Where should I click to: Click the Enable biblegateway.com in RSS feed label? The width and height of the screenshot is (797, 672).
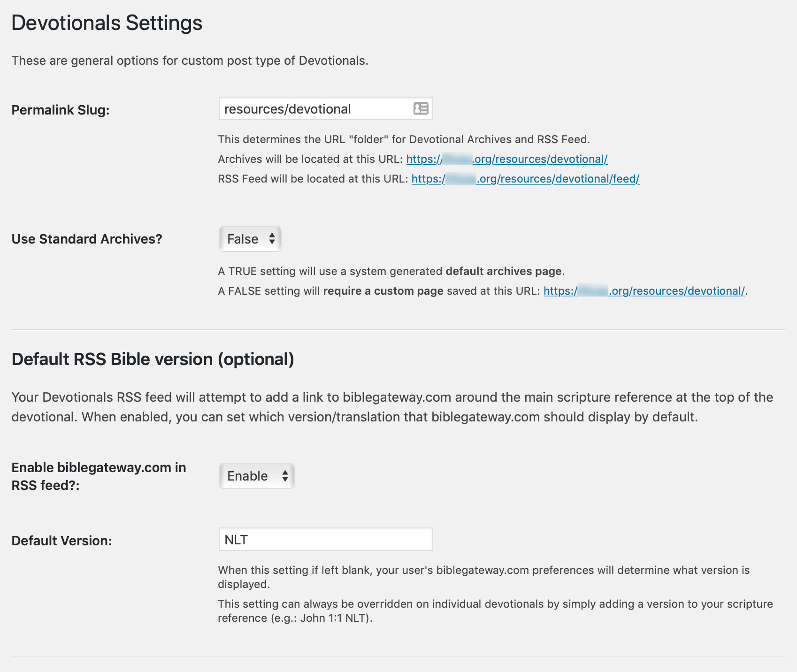(x=99, y=476)
